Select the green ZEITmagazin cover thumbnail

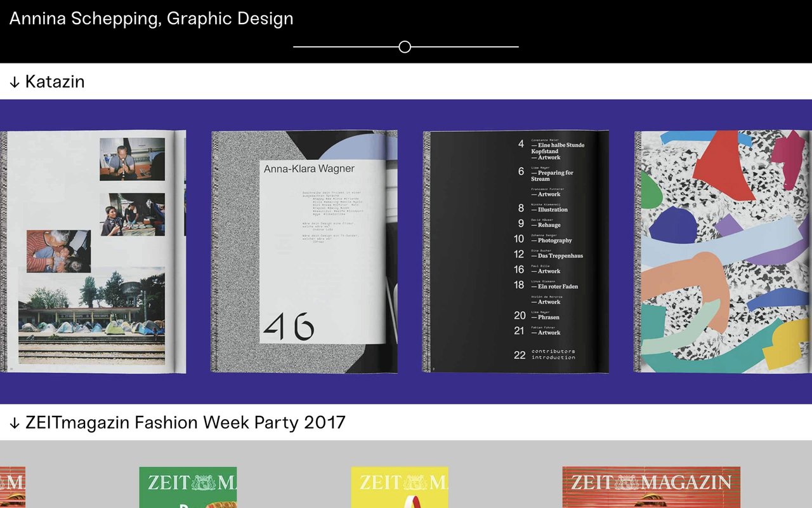pos(188,486)
